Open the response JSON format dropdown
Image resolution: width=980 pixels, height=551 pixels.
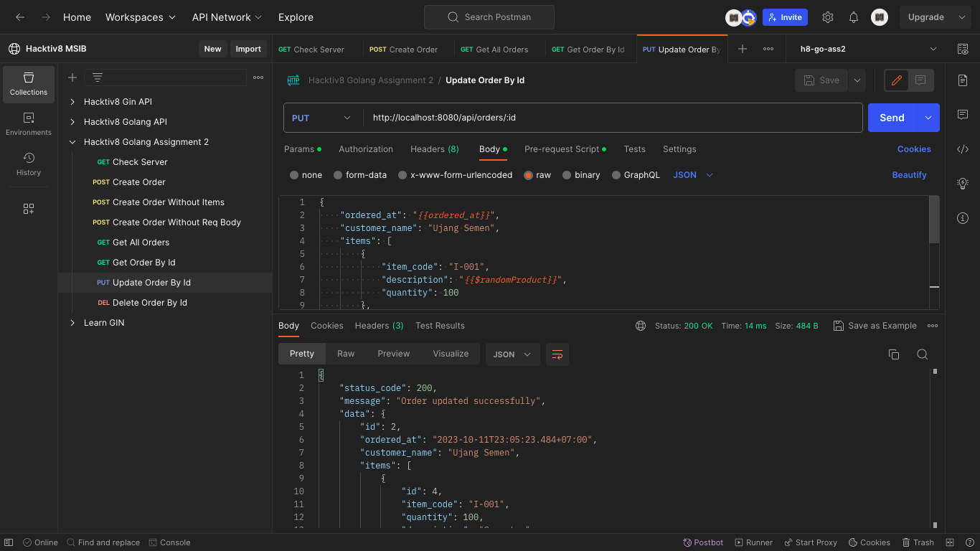pyautogui.click(x=512, y=354)
